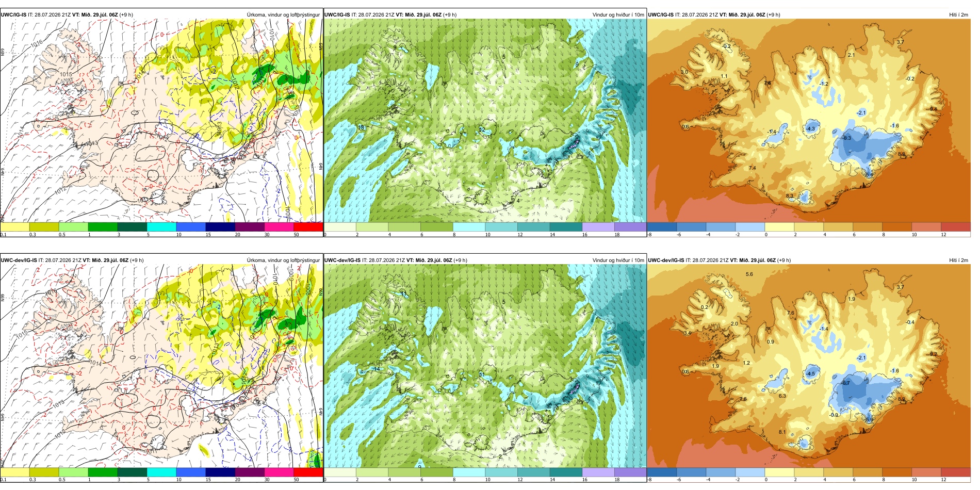Screen dimensions: 980x490
Task: Pick the purple swatch in bottom precipitation legend
Action: (x=250, y=472)
